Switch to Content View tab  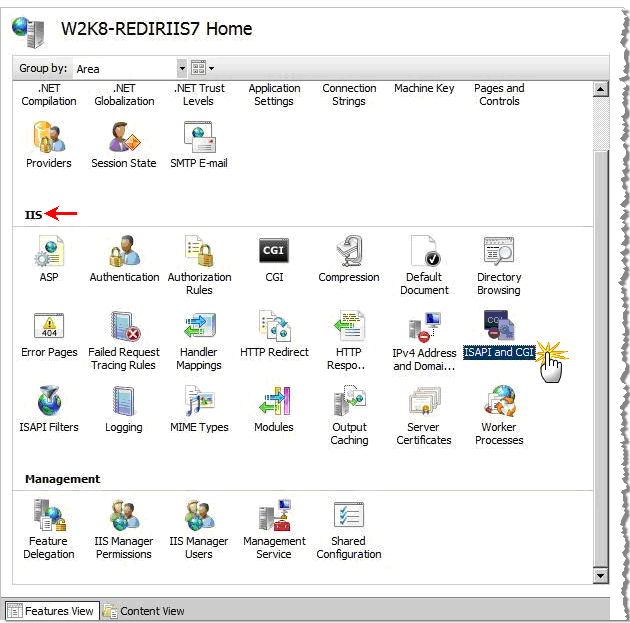[x=144, y=611]
